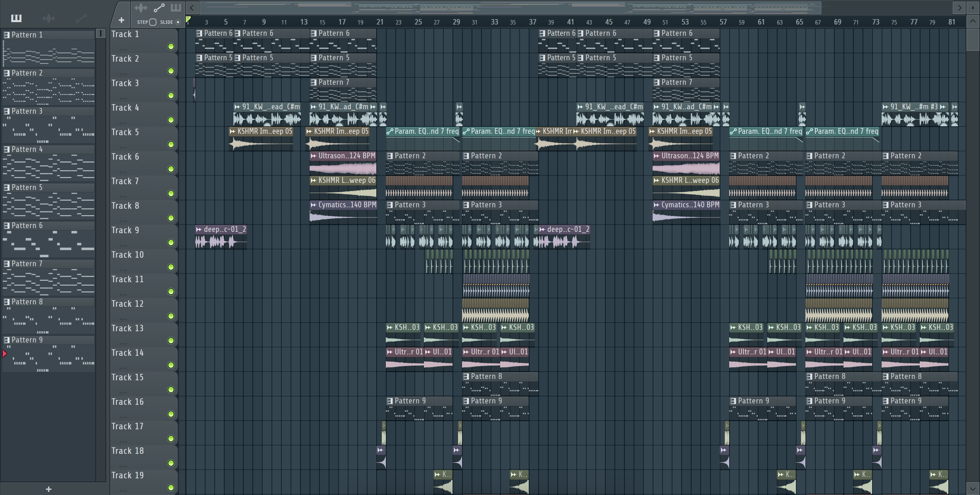980x495 pixels.
Task: Focus automation clips with the line-node icon
Action: coord(159,7)
